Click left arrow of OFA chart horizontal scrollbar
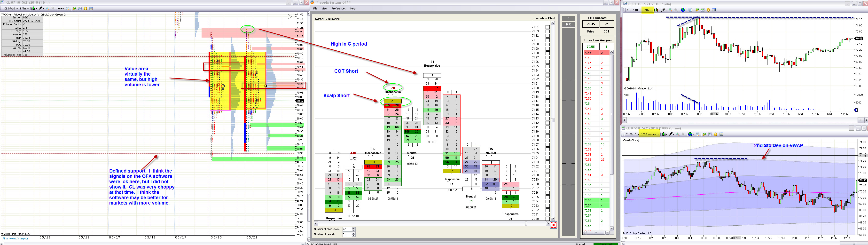The width and height of the screenshot is (868, 245). pyautogui.click(x=316, y=223)
